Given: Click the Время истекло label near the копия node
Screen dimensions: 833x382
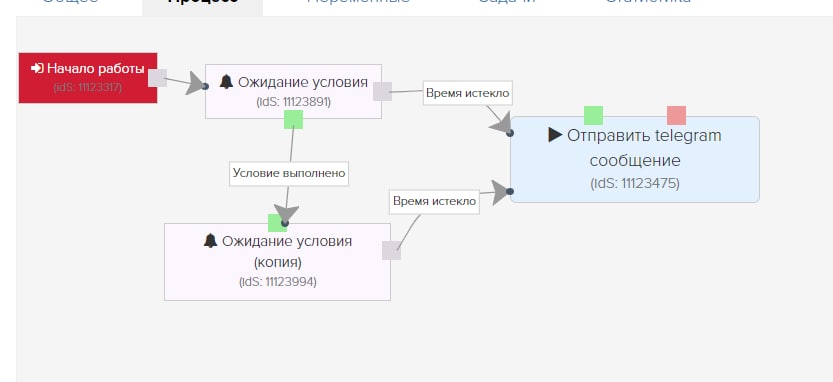Looking at the screenshot, I should (435, 201).
